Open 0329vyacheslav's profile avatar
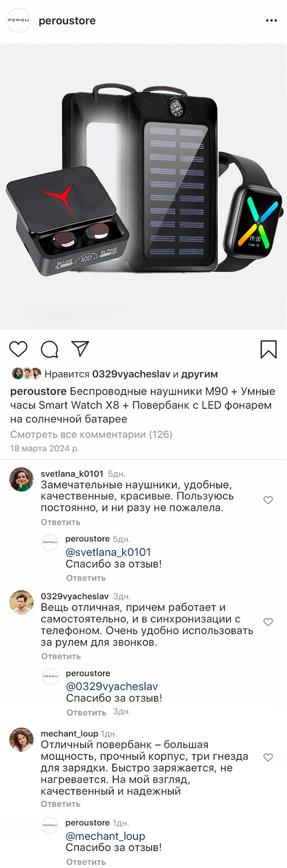The width and height of the screenshot is (287, 868). 22,602
